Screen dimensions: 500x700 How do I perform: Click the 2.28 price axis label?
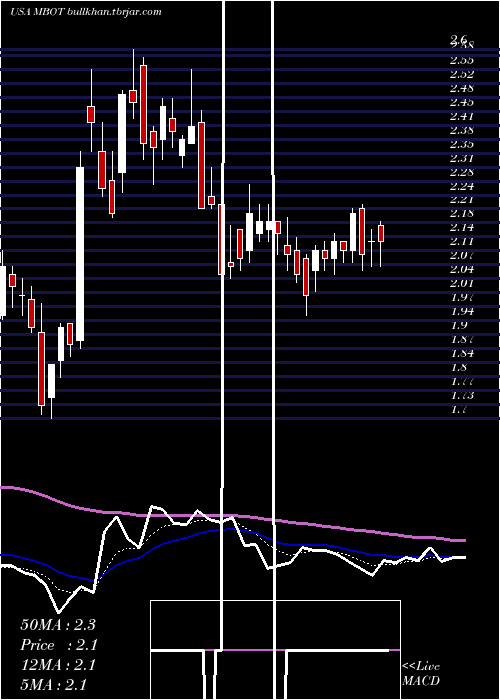(462, 172)
